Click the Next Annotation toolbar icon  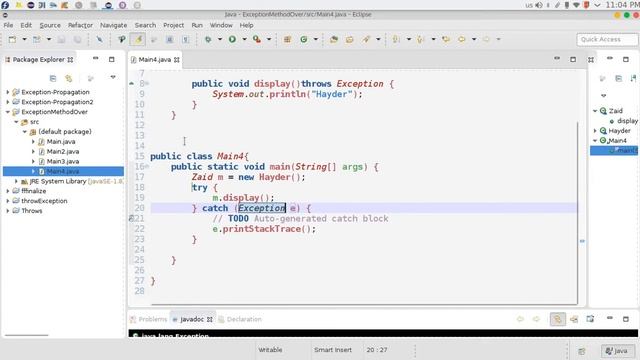point(396,39)
